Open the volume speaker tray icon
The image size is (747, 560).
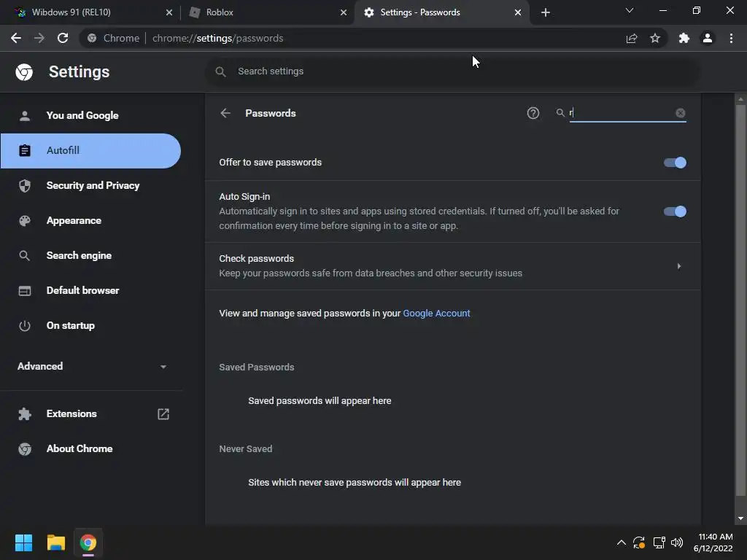677,542
